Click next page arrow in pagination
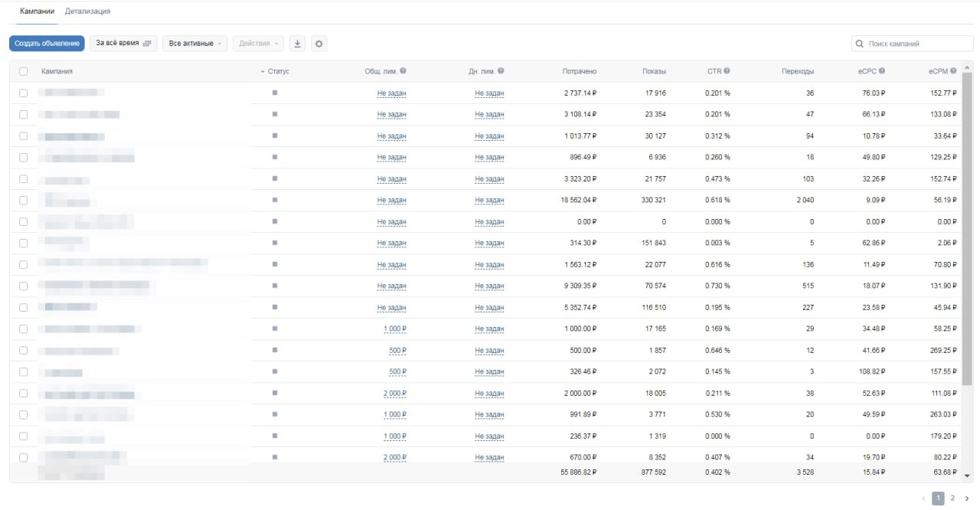Viewport: 980px width, 510px height. pyautogui.click(x=967, y=498)
